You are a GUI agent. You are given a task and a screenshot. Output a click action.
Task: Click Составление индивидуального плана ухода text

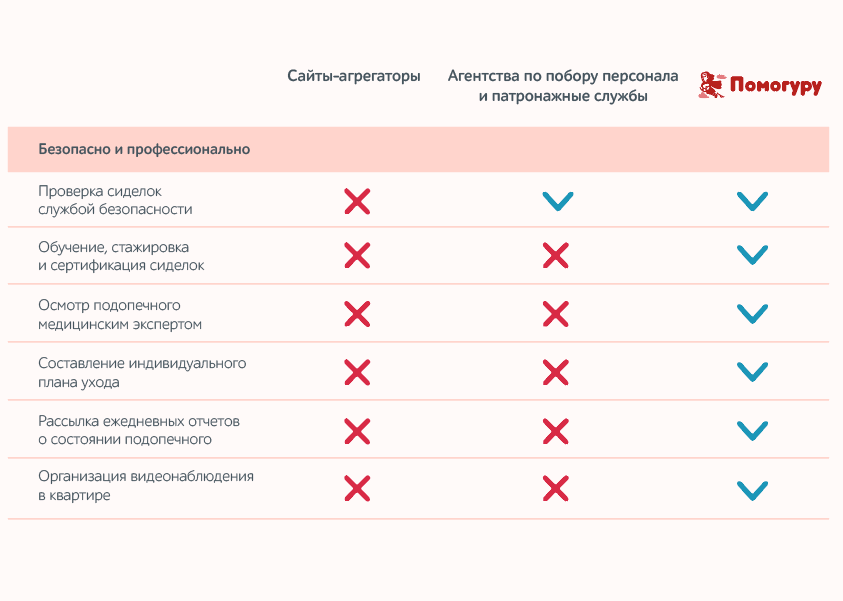coord(142,373)
